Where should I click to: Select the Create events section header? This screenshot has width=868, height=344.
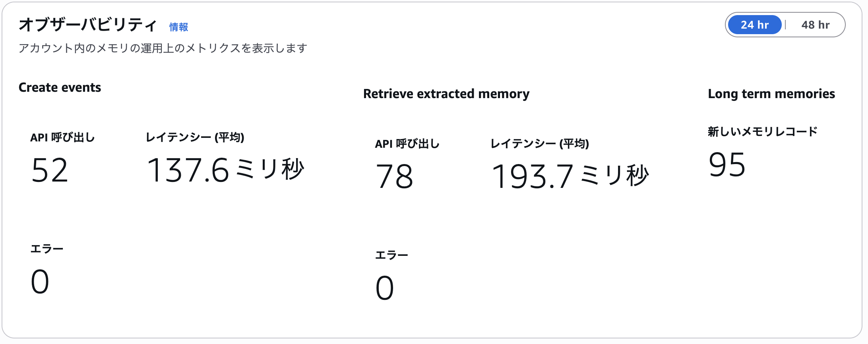(60, 87)
